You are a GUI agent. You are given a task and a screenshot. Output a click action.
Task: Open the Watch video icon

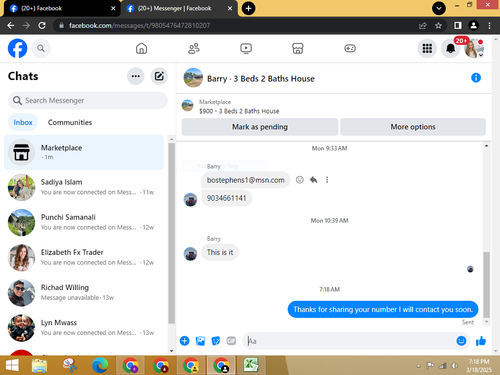(x=246, y=49)
